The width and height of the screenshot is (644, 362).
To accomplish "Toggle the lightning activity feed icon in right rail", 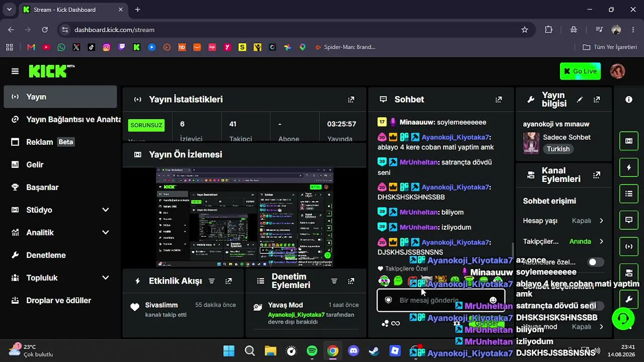I will [629, 167].
